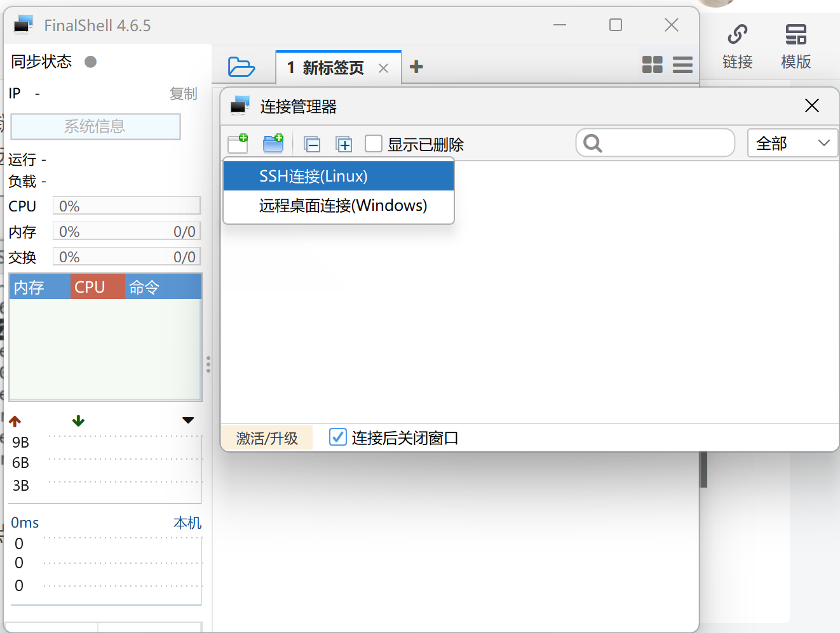Screen dimensions: 840x633
Task: Open the hamburger menu icon in FinalShell
Action: (x=682, y=65)
